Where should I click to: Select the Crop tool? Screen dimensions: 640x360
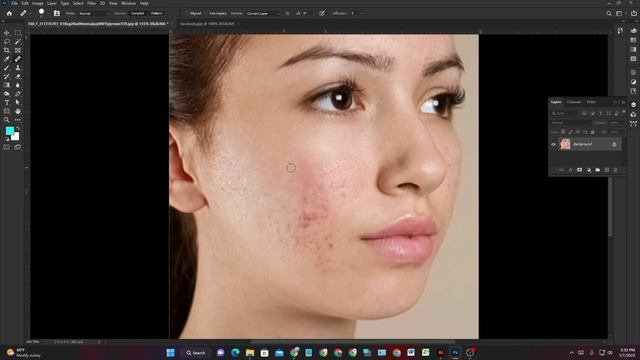(x=7, y=50)
